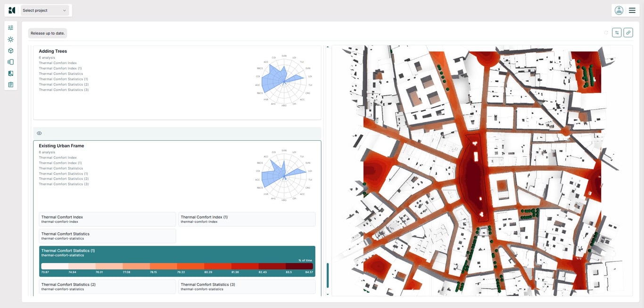
Task: Open the hamburger main menu
Action: [632, 10]
